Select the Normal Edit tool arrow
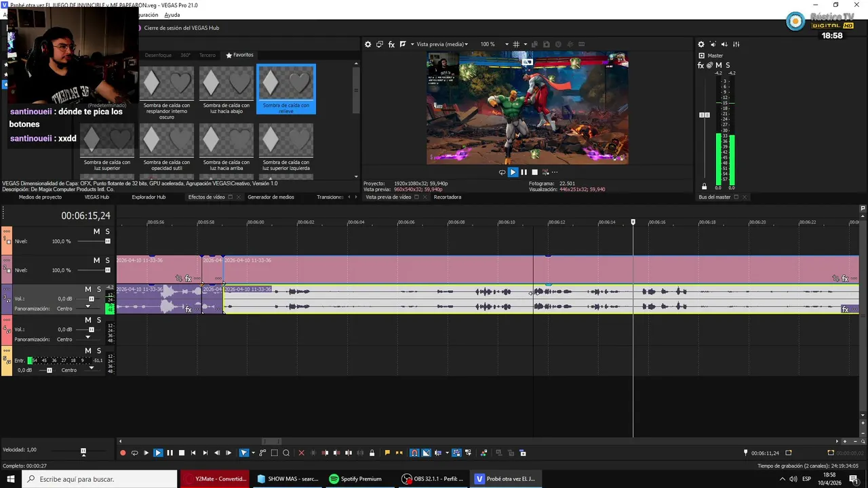Screen dimensions: 868x488 pyautogui.click(x=244, y=453)
